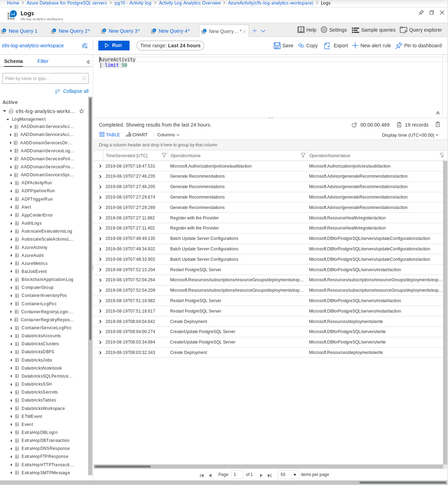Select the Event table in schema
This screenshot has height=485, width=448.
27,425
